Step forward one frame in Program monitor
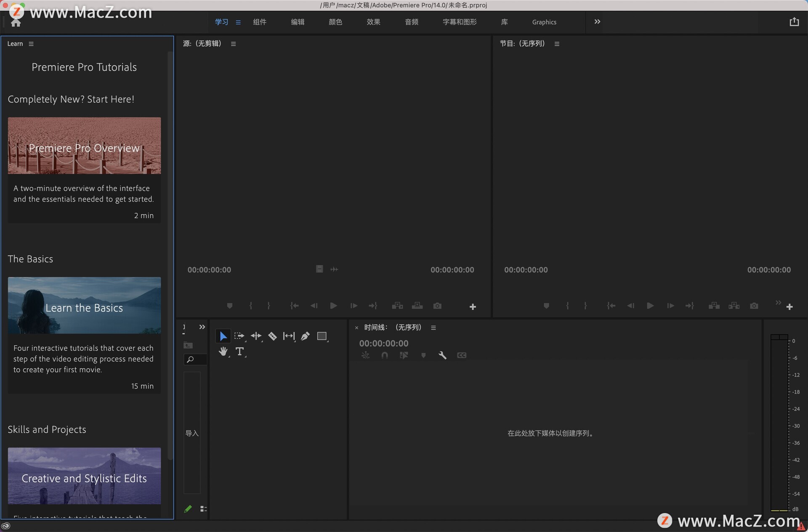This screenshot has width=808, height=532. (670, 306)
